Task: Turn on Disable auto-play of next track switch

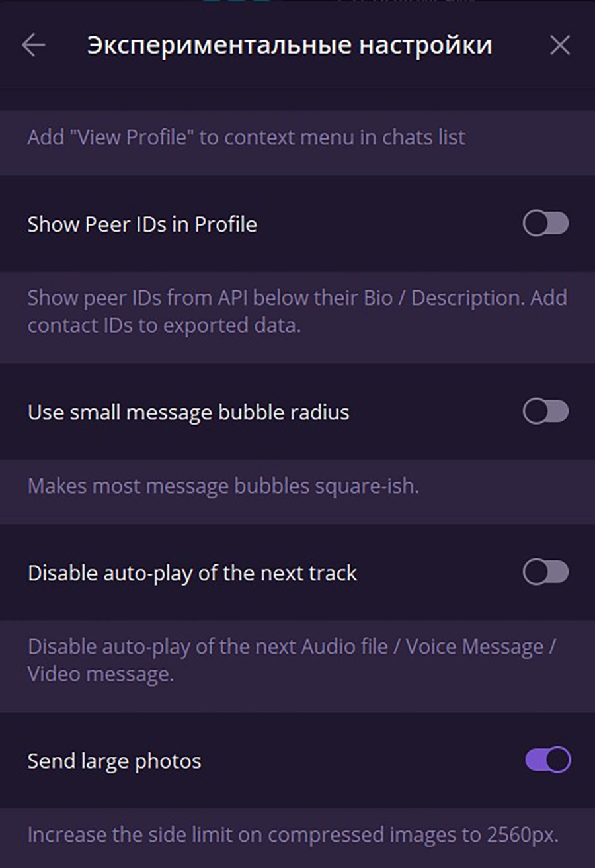Action: [x=545, y=572]
